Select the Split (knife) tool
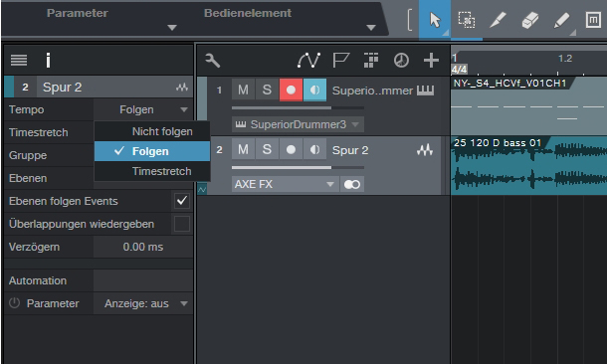The image size is (607, 364). pyautogui.click(x=498, y=19)
